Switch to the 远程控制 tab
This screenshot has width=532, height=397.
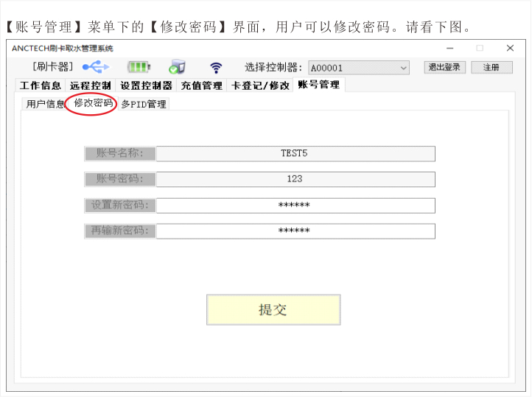[x=90, y=85]
